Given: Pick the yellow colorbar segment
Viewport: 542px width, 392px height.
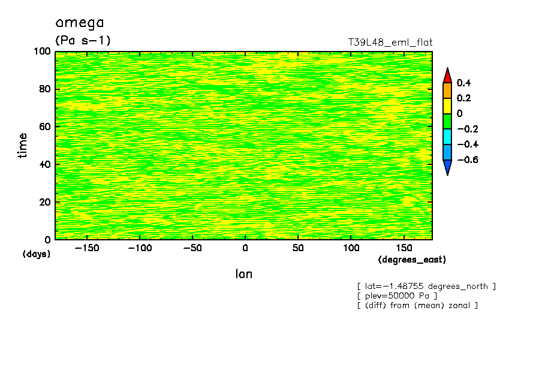Looking at the screenshot, I should 447,105.
